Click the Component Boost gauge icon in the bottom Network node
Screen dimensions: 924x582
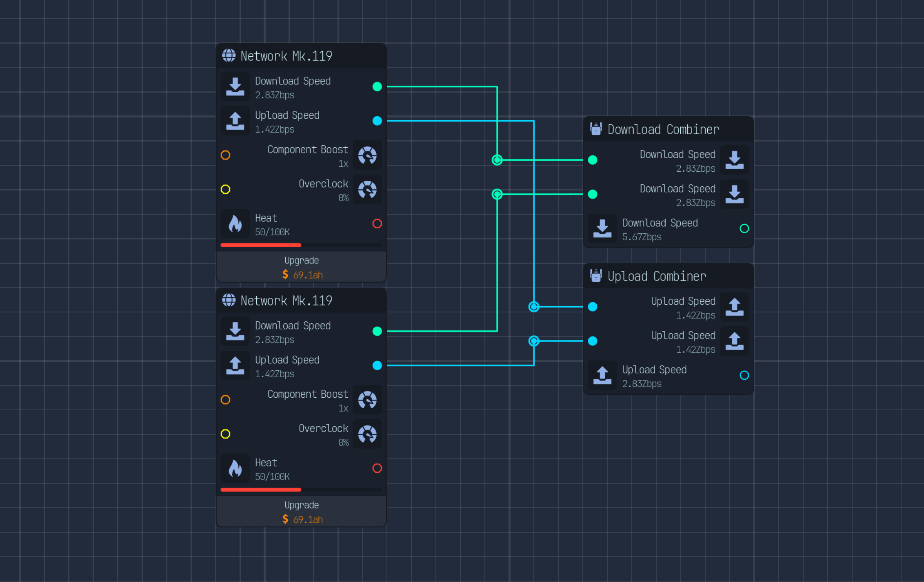click(367, 400)
